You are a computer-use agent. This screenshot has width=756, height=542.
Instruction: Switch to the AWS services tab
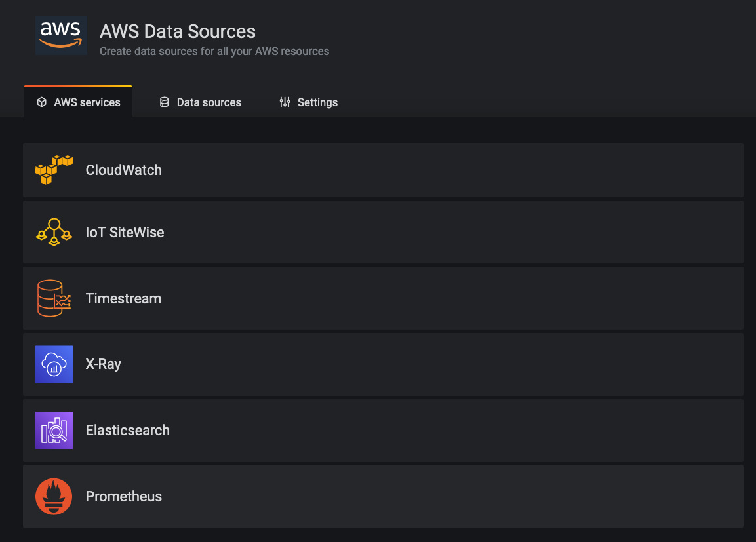(x=78, y=102)
